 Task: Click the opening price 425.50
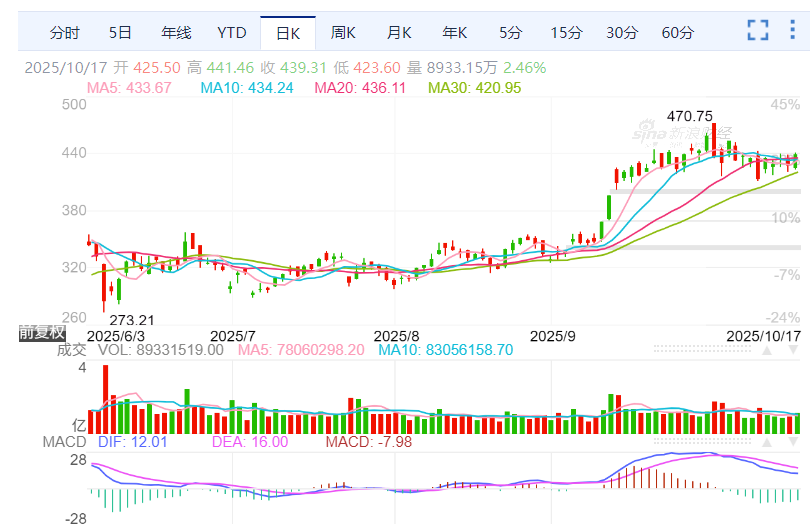tap(157, 68)
